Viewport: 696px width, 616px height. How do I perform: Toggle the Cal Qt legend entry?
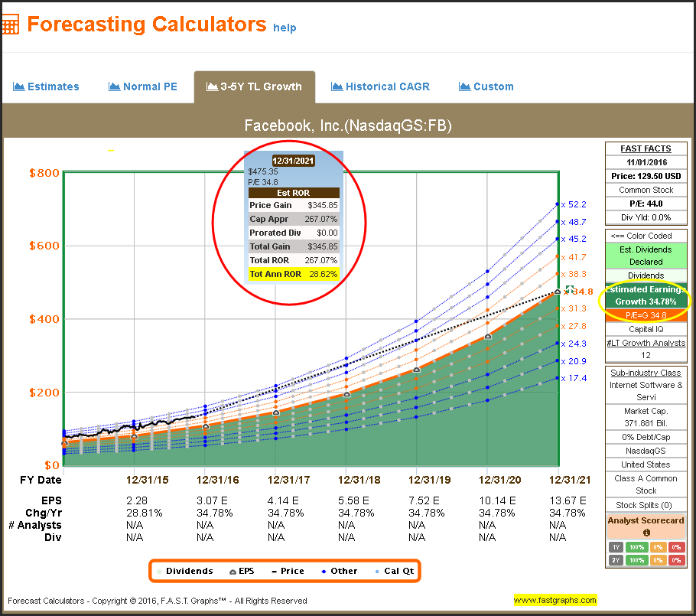(x=394, y=571)
